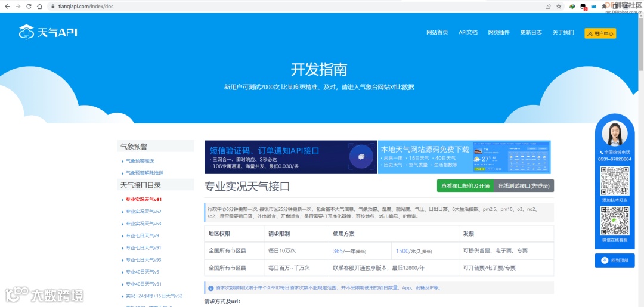Go back with the browser back arrow
The width and height of the screenshot is (644, 307).
click(x=7, y=7)
